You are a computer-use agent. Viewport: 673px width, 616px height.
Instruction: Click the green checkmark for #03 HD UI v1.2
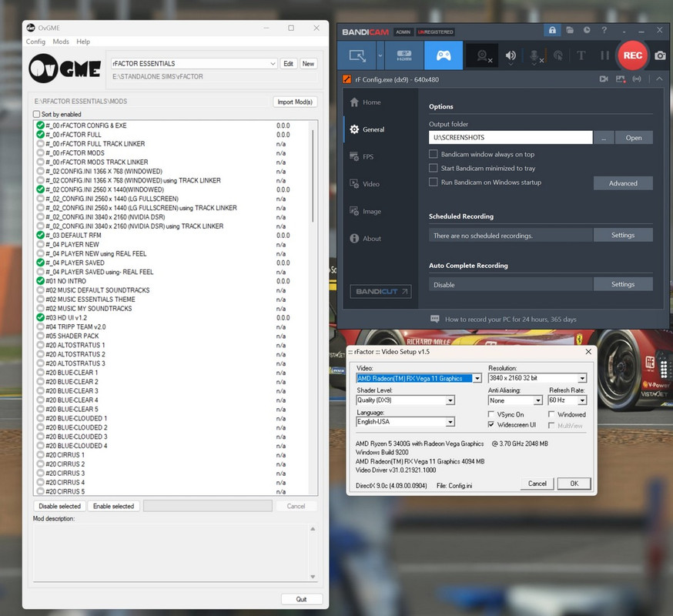[40, 318]
